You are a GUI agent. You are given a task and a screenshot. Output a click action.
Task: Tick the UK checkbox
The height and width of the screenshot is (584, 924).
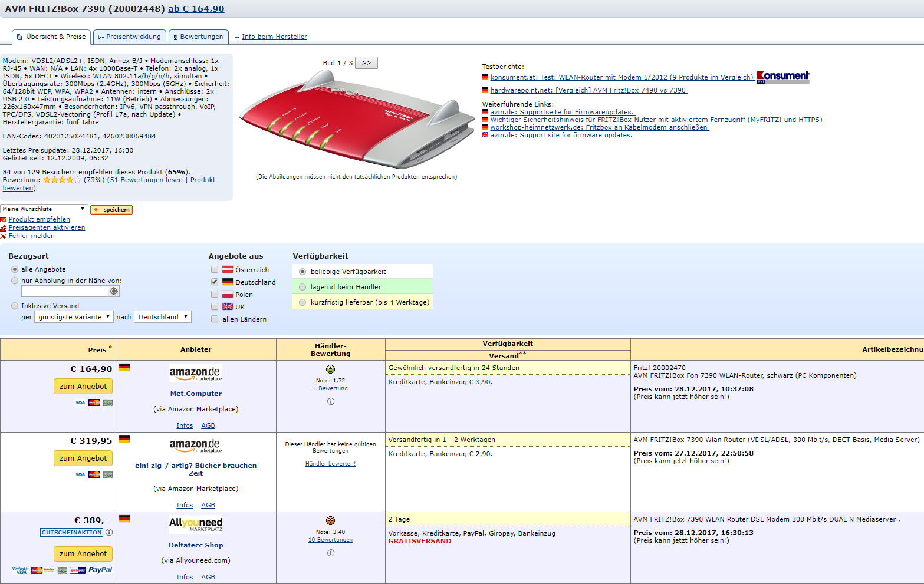pos(215,306)
